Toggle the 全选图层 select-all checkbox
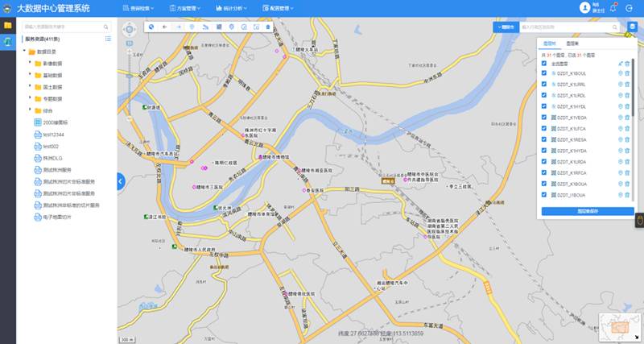 coord(544,63)
